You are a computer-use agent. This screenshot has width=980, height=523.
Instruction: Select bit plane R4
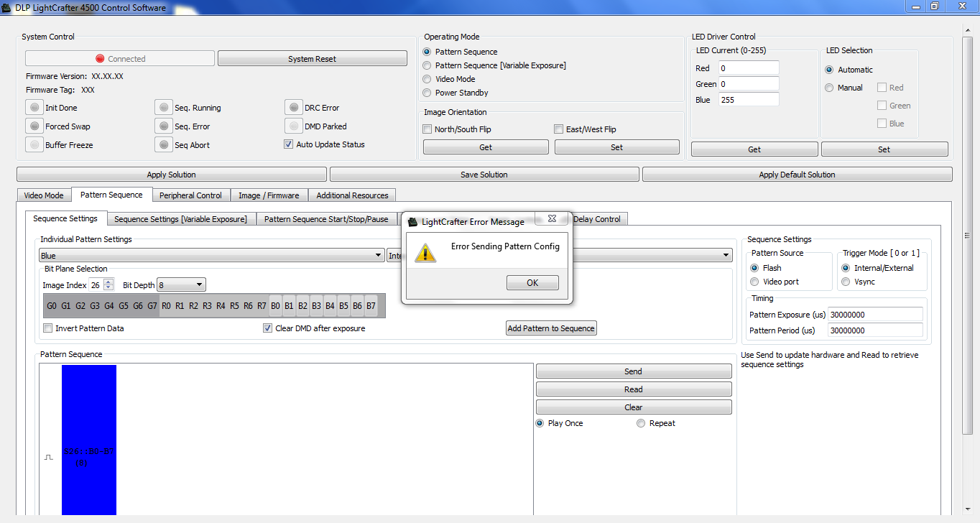click(x=221, y=305)
